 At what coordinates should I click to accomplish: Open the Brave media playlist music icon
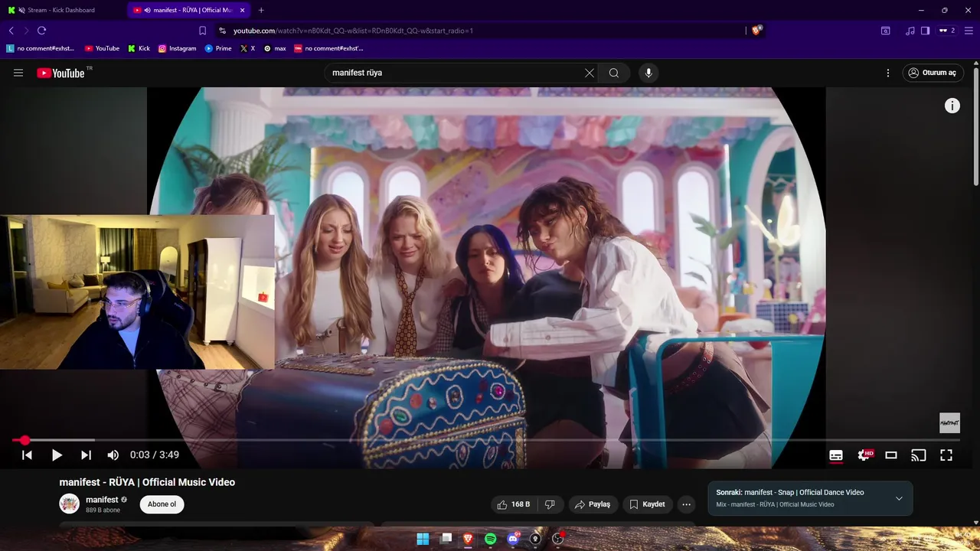coord(910,31)
